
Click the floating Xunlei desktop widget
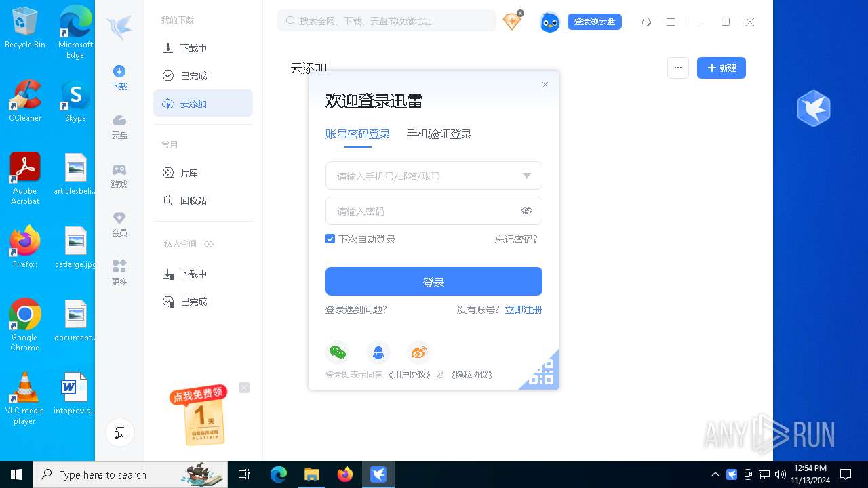pos(814,108)
